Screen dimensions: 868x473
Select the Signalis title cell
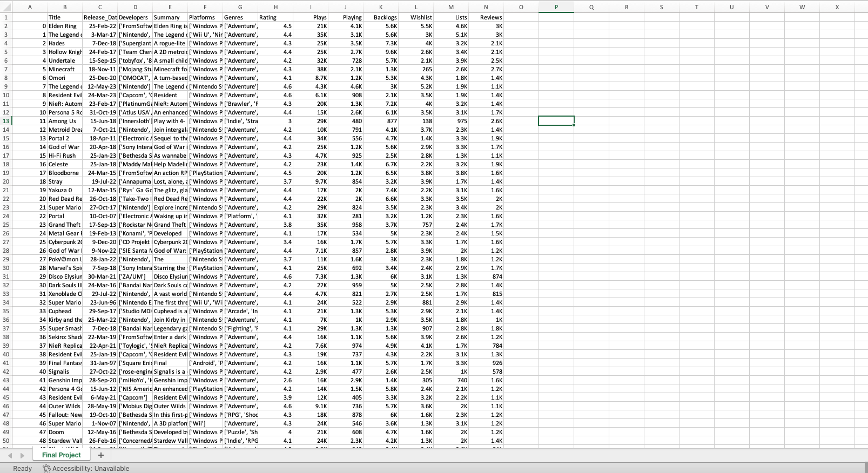65,371
